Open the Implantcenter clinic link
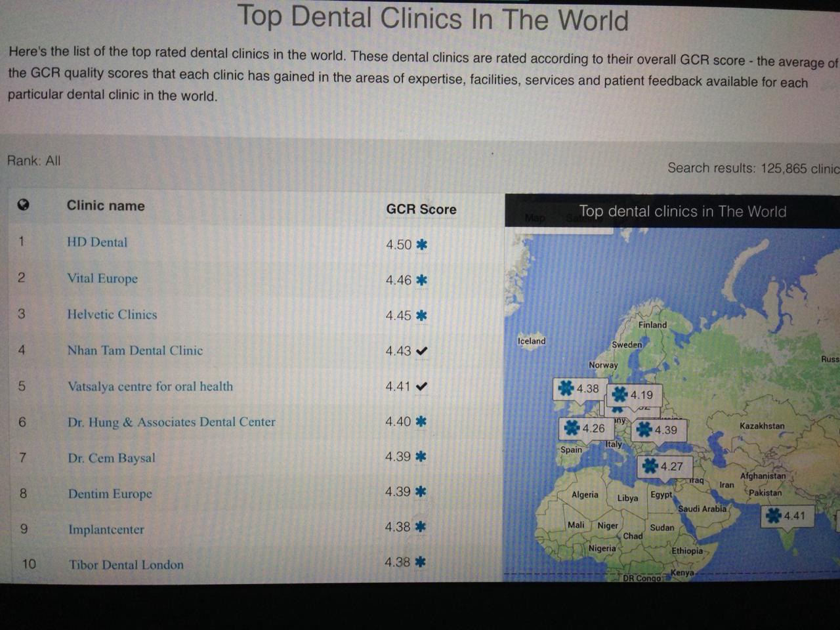The width and height of the screenshot is (840, 630). (106, 530)
